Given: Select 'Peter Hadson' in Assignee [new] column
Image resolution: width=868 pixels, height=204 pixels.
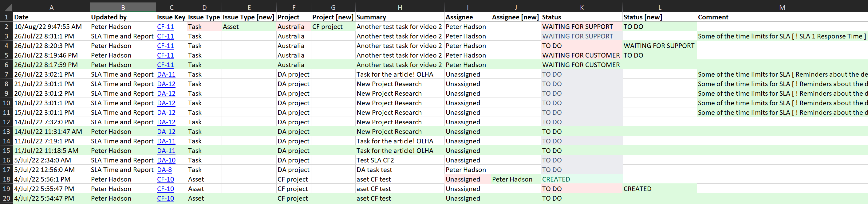Looking at the screenshot, I should [512, 179].
